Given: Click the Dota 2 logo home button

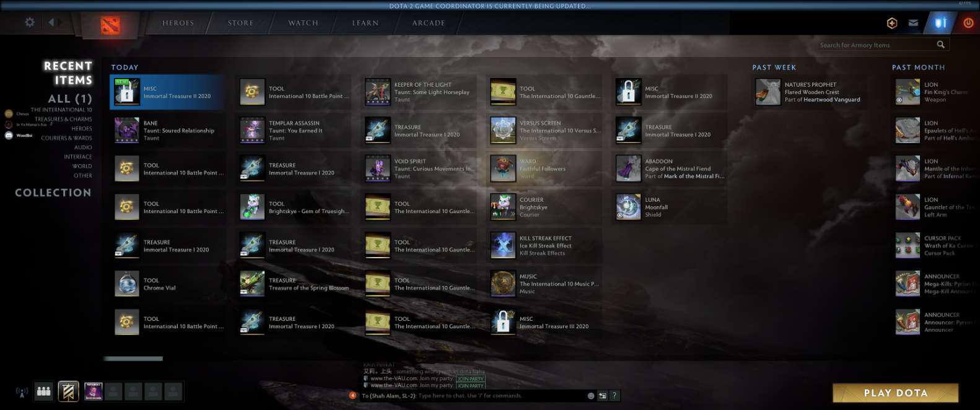Looking at the screenshot, I should [110, 25].
